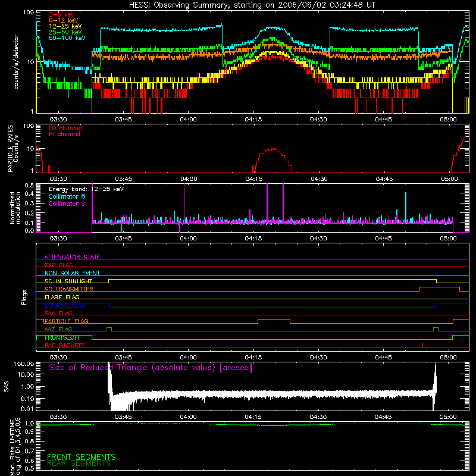This screenshot has height=476, width=476.
Task: Click the red marker on BAD PACKETS line
Action: point(422,345)
